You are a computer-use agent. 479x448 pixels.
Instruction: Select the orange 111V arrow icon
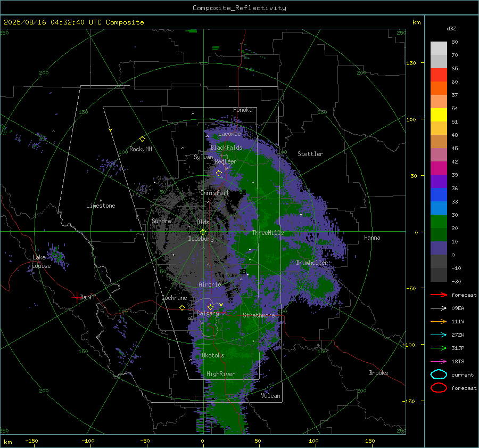(x=439, y=321)
